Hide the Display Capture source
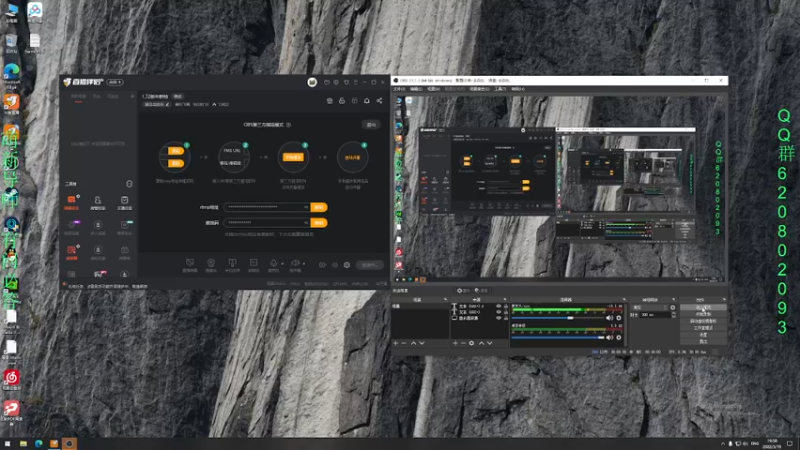The height and width of the screenshot is (450, 800). [x=498, y=318]
